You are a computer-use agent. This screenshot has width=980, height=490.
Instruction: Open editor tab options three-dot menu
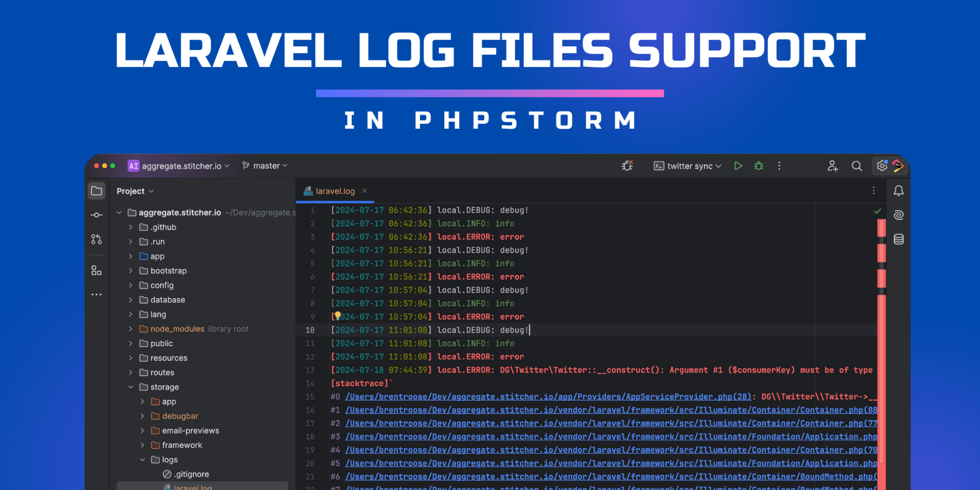[874, 191]
